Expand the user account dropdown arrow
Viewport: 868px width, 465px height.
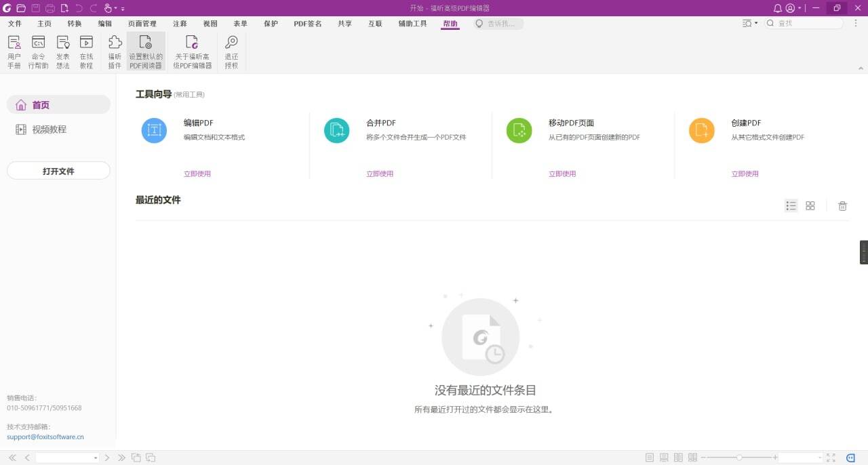(x=800, y=8)
